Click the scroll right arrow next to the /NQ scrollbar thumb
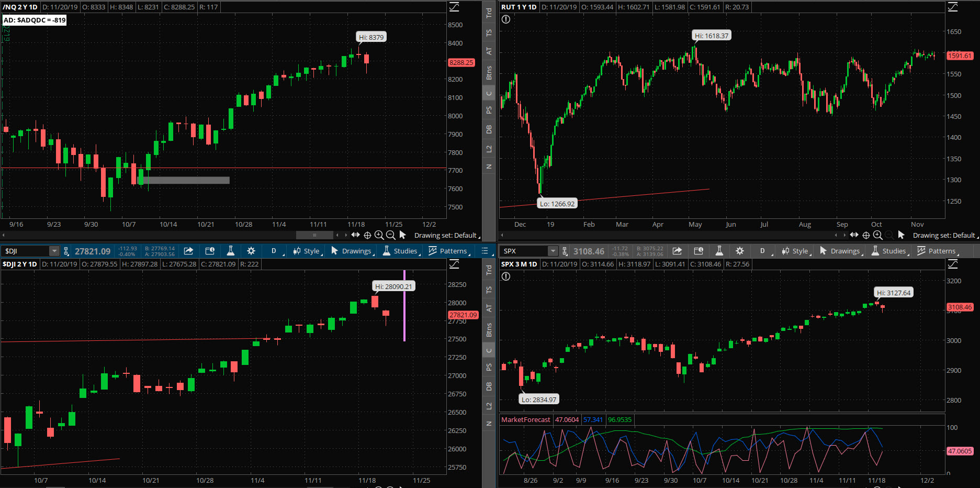980x488 pixels. coord(345,235)
